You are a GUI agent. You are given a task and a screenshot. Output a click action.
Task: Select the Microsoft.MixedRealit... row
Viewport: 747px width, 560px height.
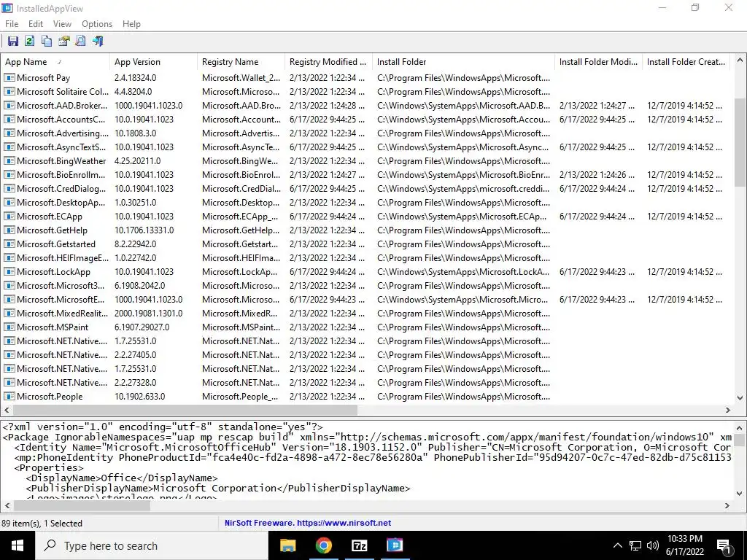366,314
